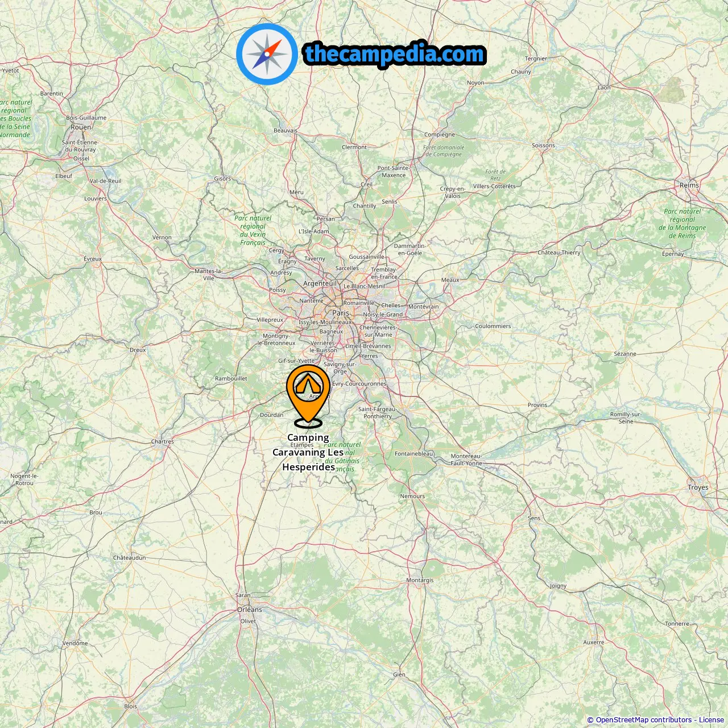Select the Camping Caravaning Les Hesperides label
The width and height of the screenshot is (728, 728).
[308, 452]
